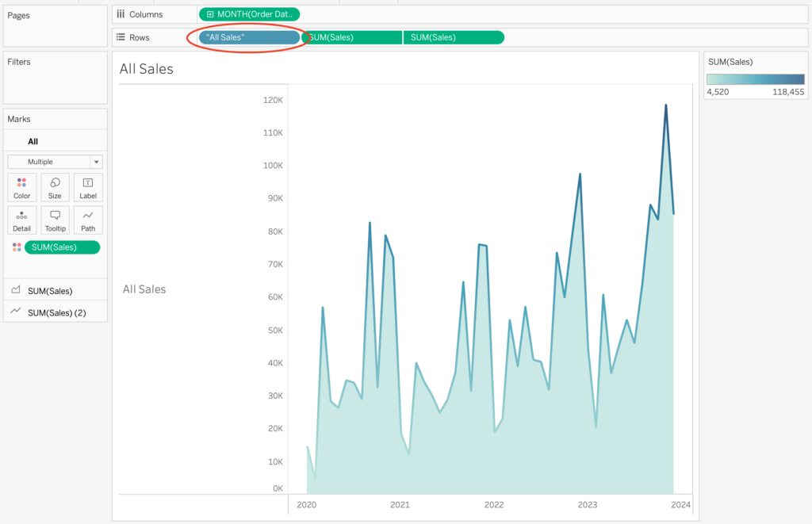This screenshot has width=812, height=524.
Task: Open the Path marks property
Action: [x=88, y=220]
